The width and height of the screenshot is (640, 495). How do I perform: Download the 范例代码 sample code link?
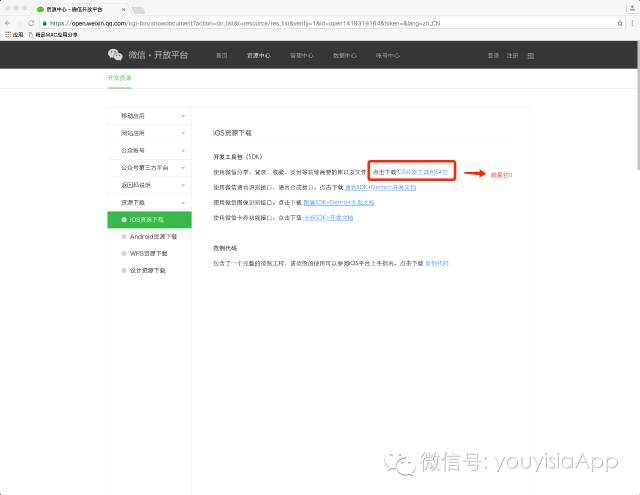pyautogui.click(x=437, y=264)
